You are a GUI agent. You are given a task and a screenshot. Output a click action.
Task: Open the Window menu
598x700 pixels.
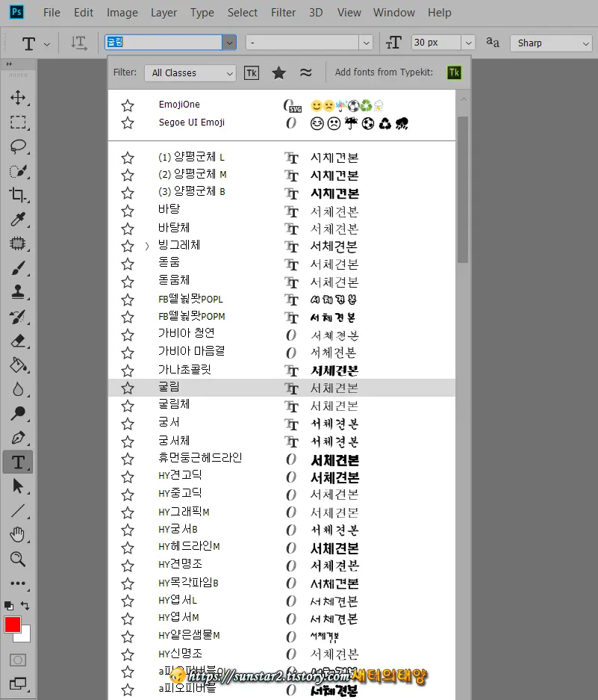point(393,13)
